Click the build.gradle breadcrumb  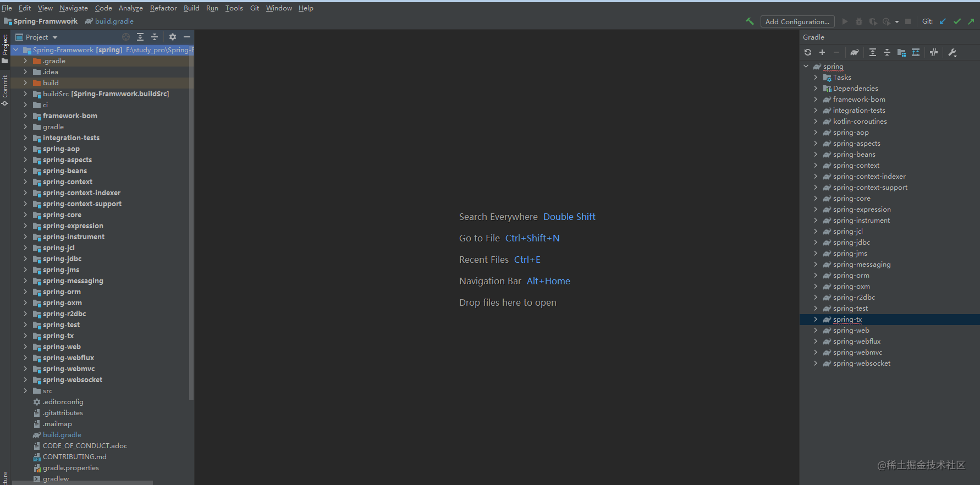click(x=110, y=21)
